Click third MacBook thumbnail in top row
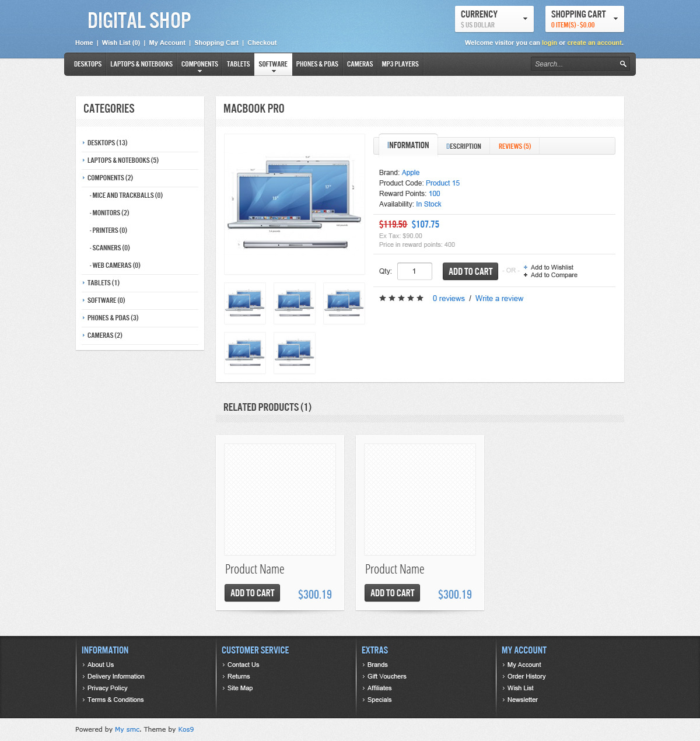The width and height of the screenshot is (700, 741). [x=344, y=303]
